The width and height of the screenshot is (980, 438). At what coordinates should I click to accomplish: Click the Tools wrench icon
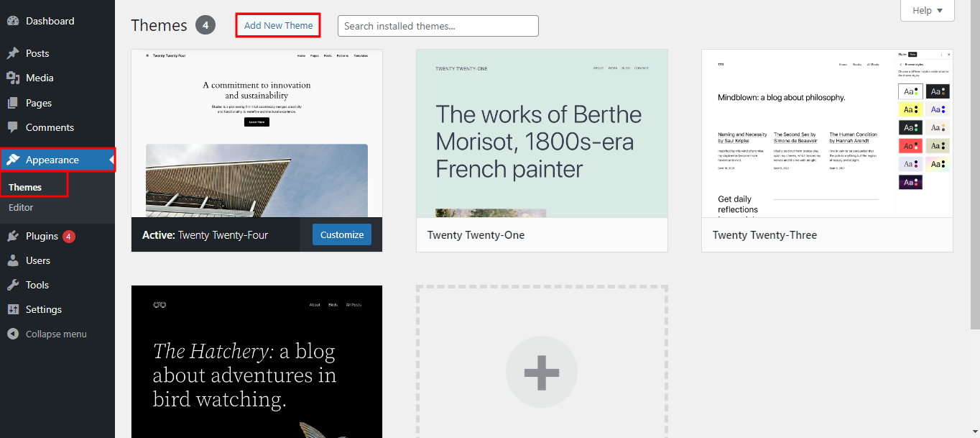tap(13, 285)
